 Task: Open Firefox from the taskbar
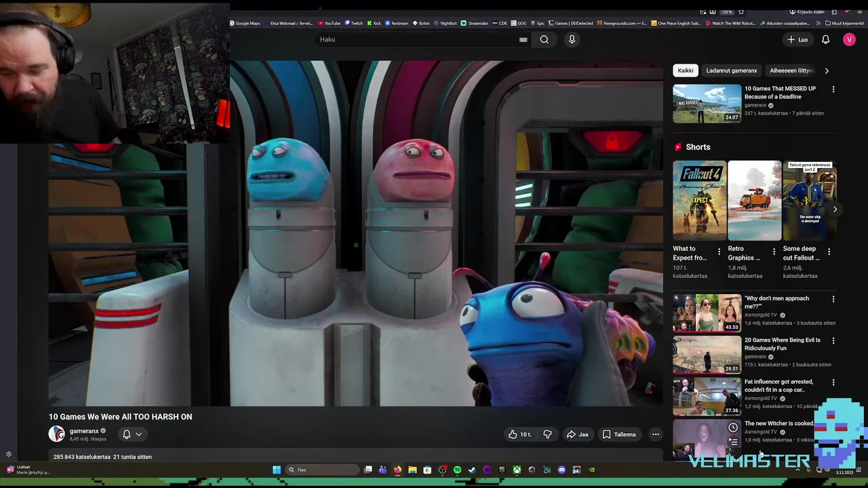(397, 470)
